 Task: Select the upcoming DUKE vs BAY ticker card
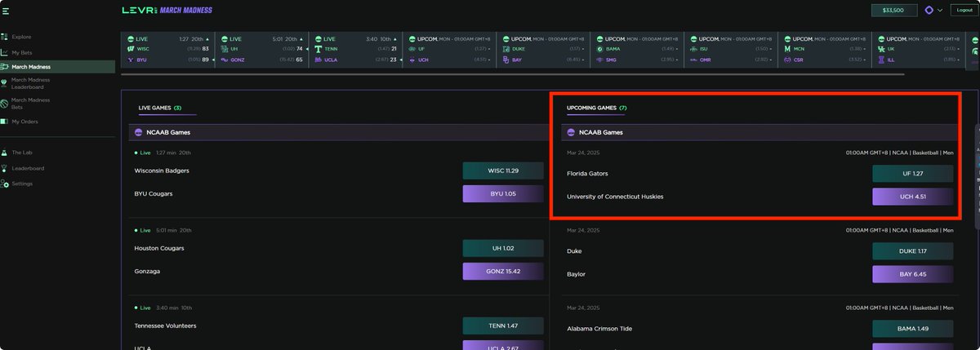coord(543,49)
